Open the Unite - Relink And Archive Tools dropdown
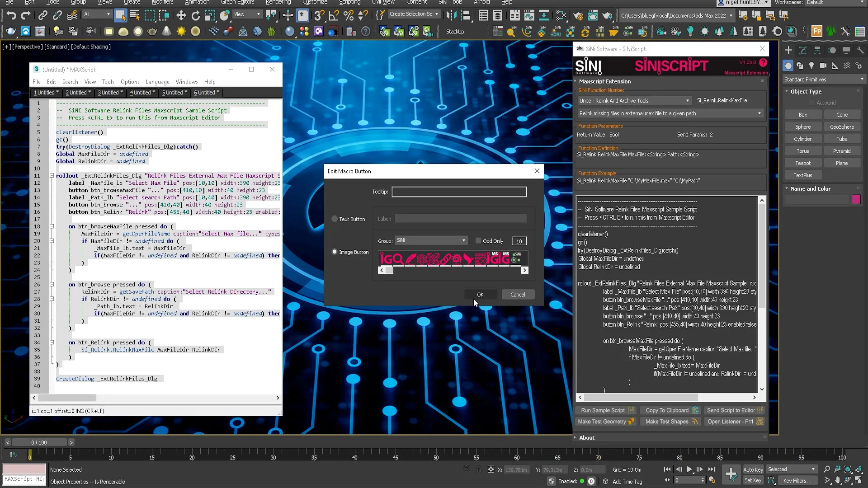Viewport: 868px width, 488px height. click(x=634, y=101)
